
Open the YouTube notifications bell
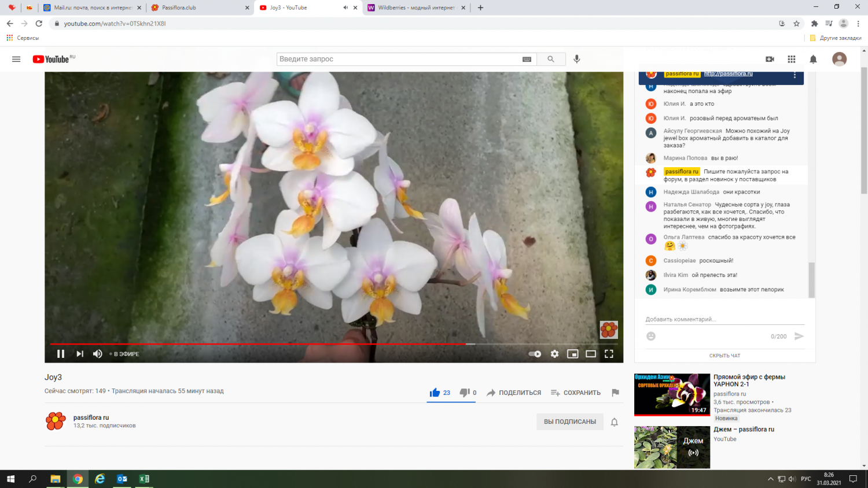click(x=813, y=59)
